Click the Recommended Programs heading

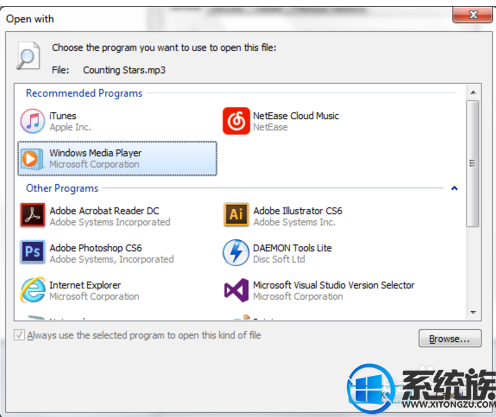pyautogui.click(x=84, y=93)
